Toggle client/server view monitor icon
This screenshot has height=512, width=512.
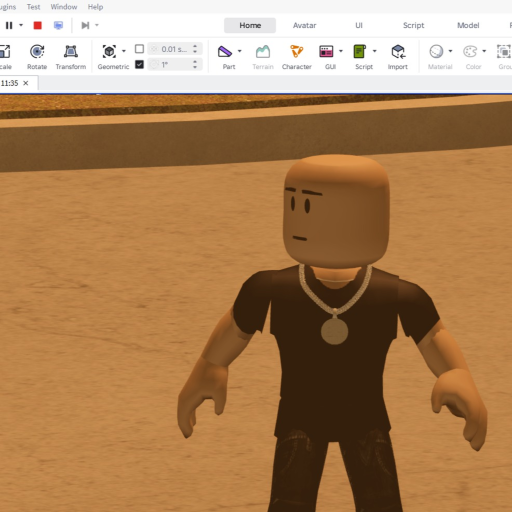coord(58,25)
